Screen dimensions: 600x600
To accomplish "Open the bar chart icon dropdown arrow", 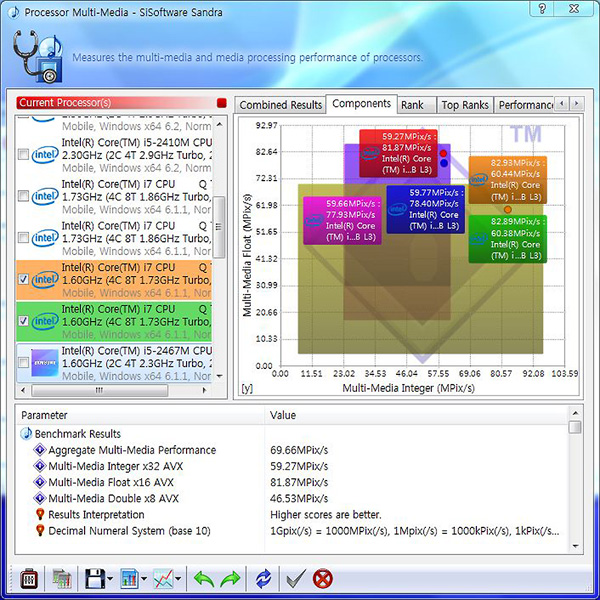I will [144, 579].
